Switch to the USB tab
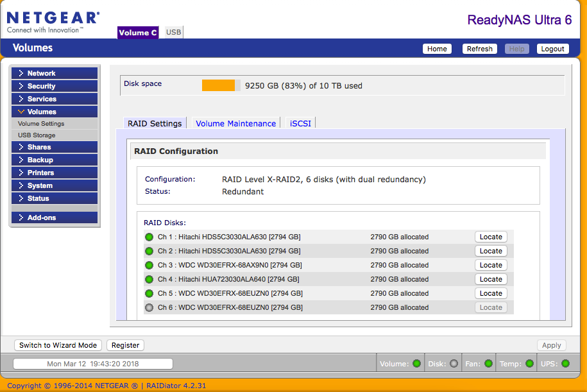587x392 pixels. pyautogui.click(x=173, y=32)
